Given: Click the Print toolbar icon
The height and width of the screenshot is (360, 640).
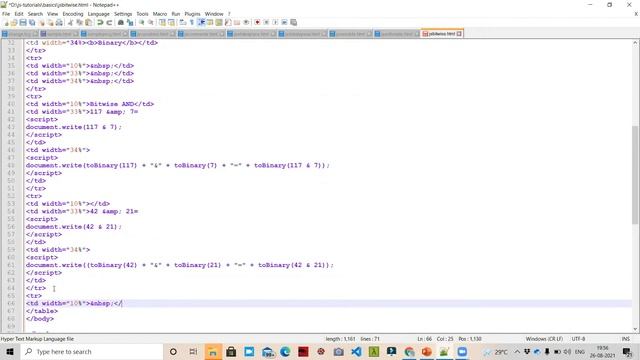Looking at the screenshot, I should [59, 22].
